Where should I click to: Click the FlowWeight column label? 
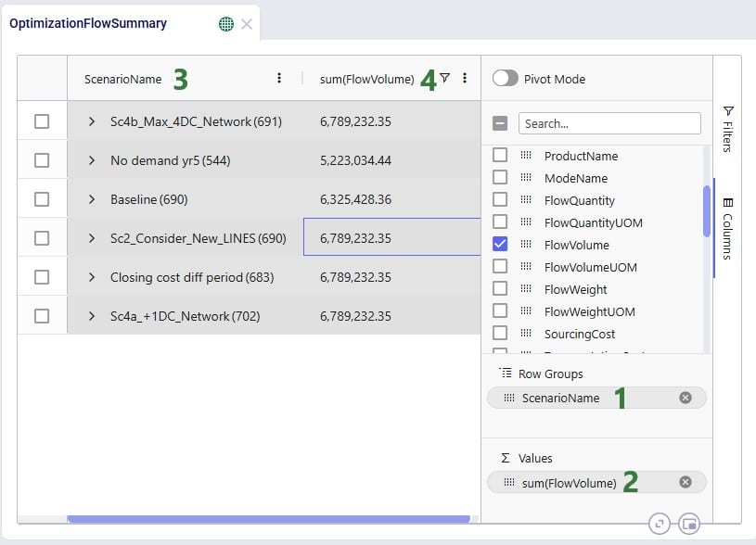tap(576, 289)
